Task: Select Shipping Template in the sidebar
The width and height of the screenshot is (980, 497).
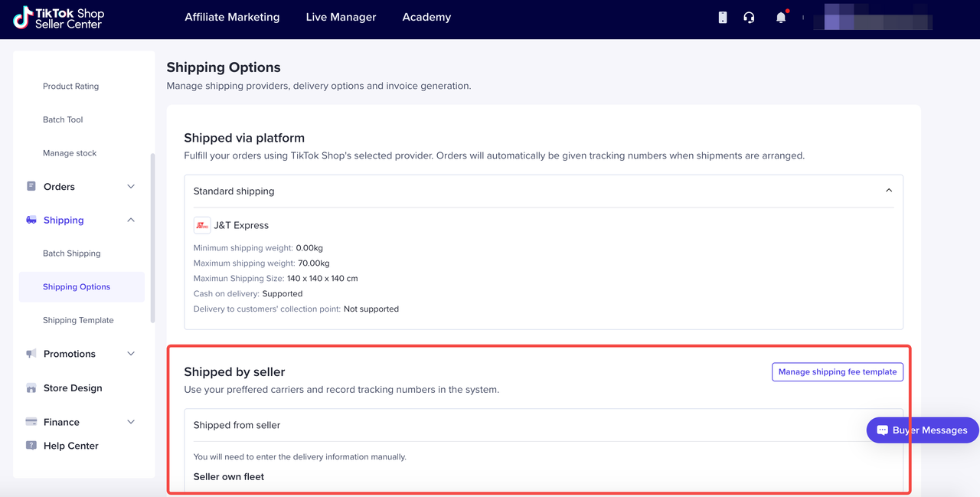Action: pyautogui.click(x=78, y=320)
